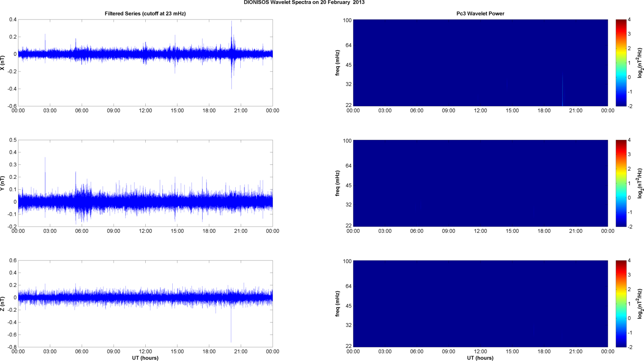
Task: Click the 64 frequency tick of top spectrogram
Action: coord(348,45)
